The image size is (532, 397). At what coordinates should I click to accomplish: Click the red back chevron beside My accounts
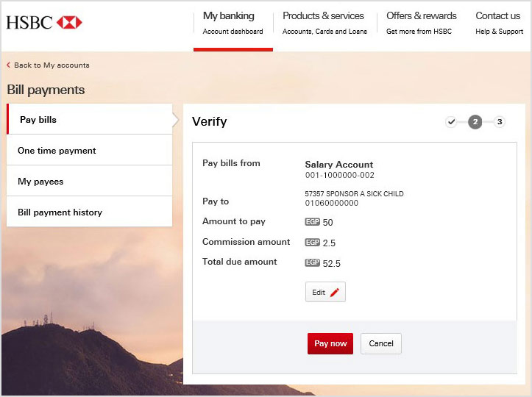click(9, 65)
